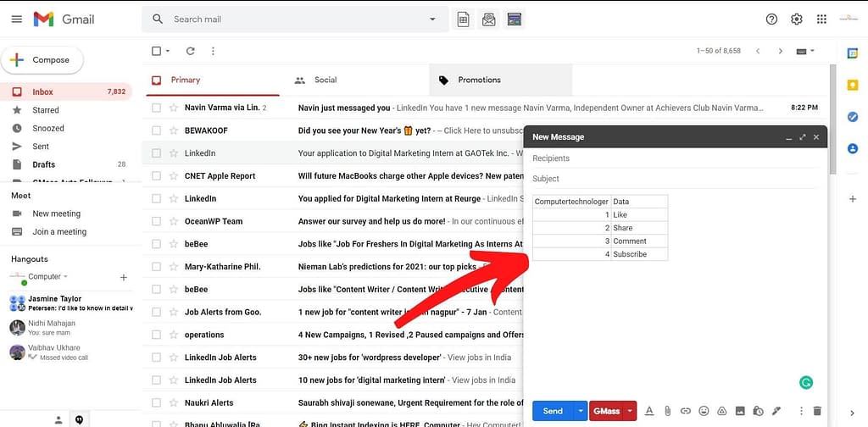
Task: Select the Navin Varma email checkbox
Action: [x=157, y=108]
